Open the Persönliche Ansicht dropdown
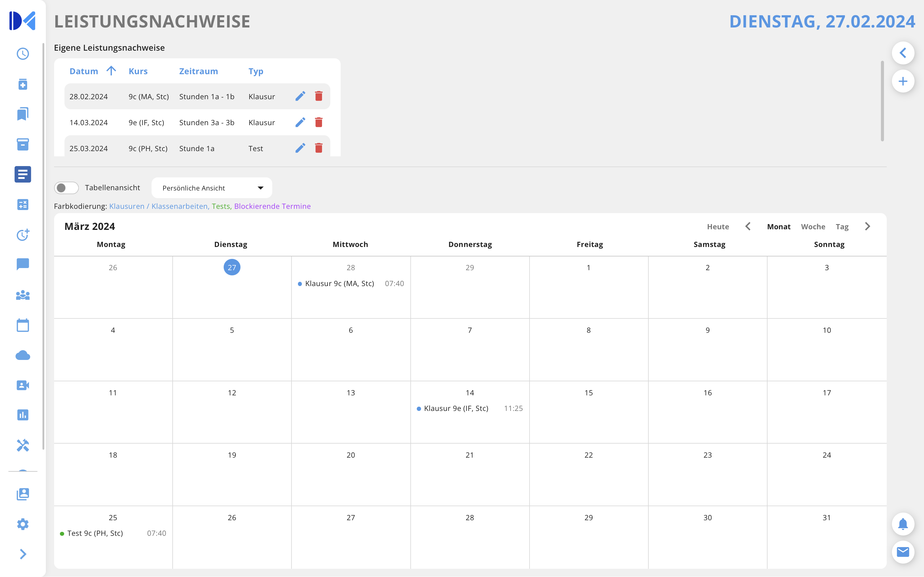Screen dimensions: 924x577 tap(212, 188)
